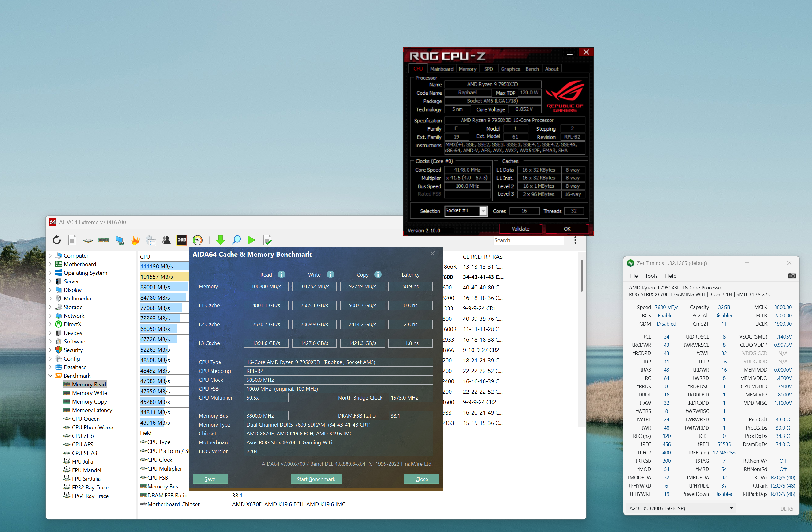Screen dimensions: 812x532
Task: Open the three-dot menu next to Search
Action: [575, 240]
